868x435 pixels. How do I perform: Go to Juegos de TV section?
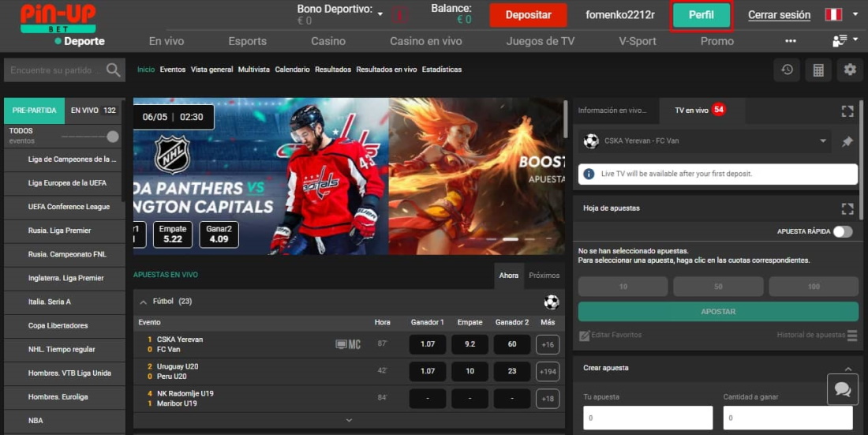(x=541, y=41)
